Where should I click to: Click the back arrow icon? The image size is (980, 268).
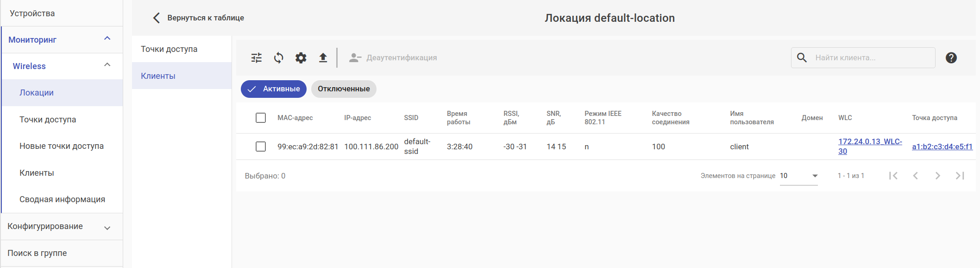coord(157,18)
